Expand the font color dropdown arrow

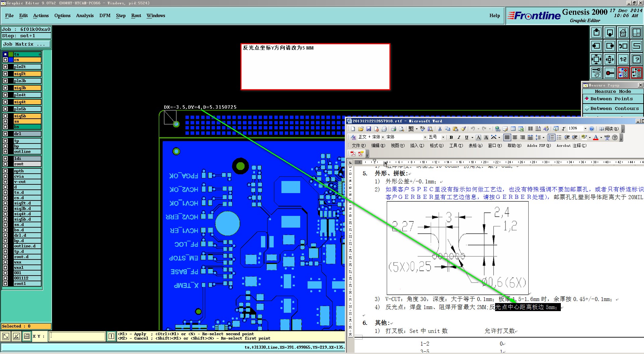click(601, 137)
